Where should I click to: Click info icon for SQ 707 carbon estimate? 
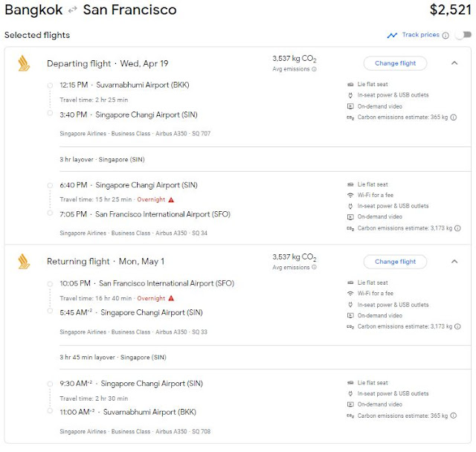[453, 117]
